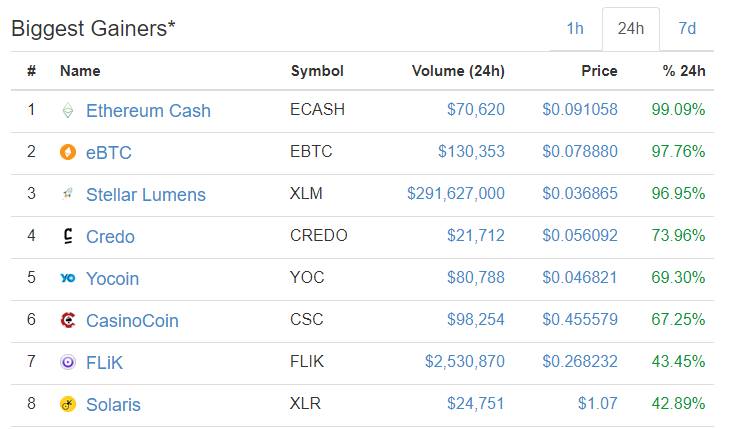Open the CasinoCoin name link
Screen dimensions: 738x429
click(x=132, y=321)
